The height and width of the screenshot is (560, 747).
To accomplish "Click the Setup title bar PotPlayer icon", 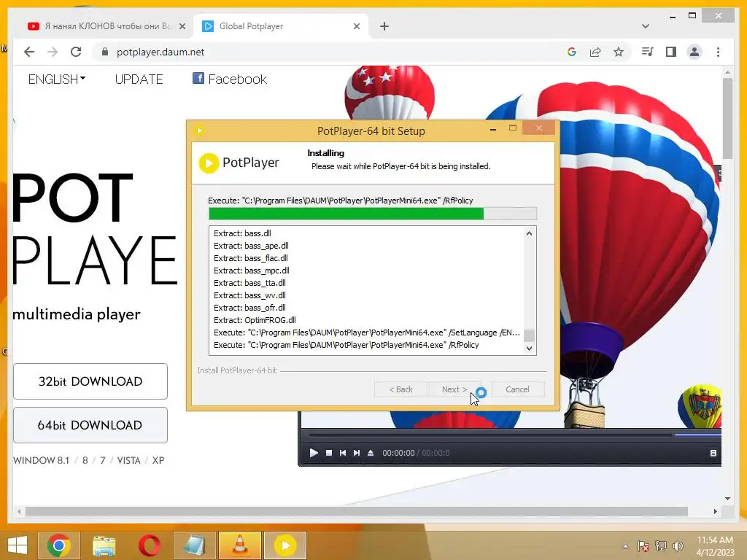I will click(200, 131).
